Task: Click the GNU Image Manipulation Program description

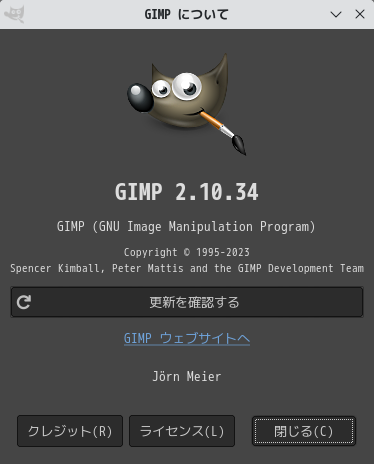Action: click(186, 227)
